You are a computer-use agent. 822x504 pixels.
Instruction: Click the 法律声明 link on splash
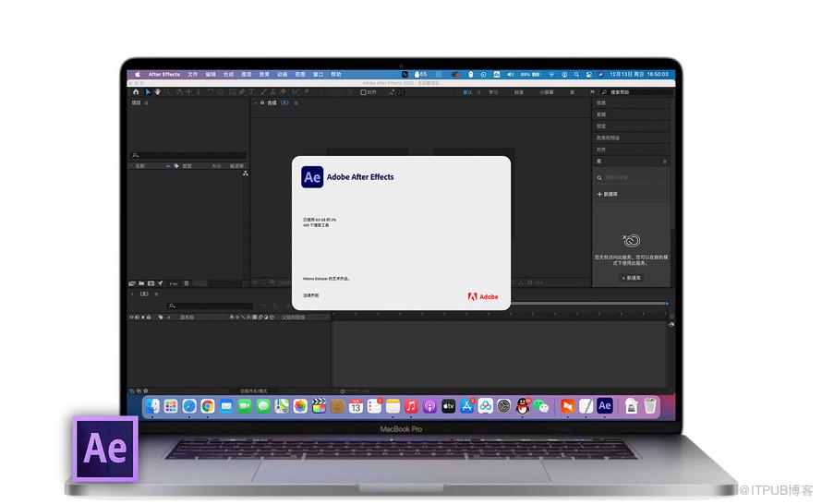tap(310, 295)
